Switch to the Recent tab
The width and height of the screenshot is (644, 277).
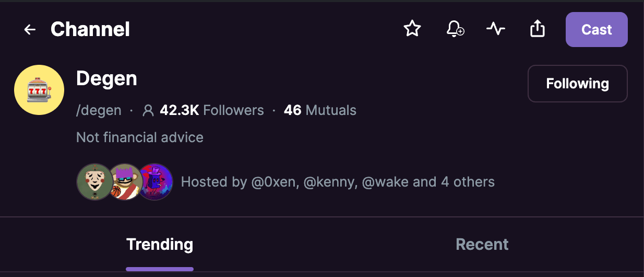click(x=482, y=245)
